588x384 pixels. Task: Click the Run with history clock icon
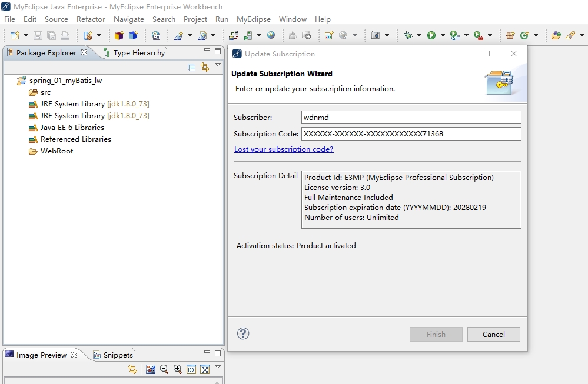(454, 36)
